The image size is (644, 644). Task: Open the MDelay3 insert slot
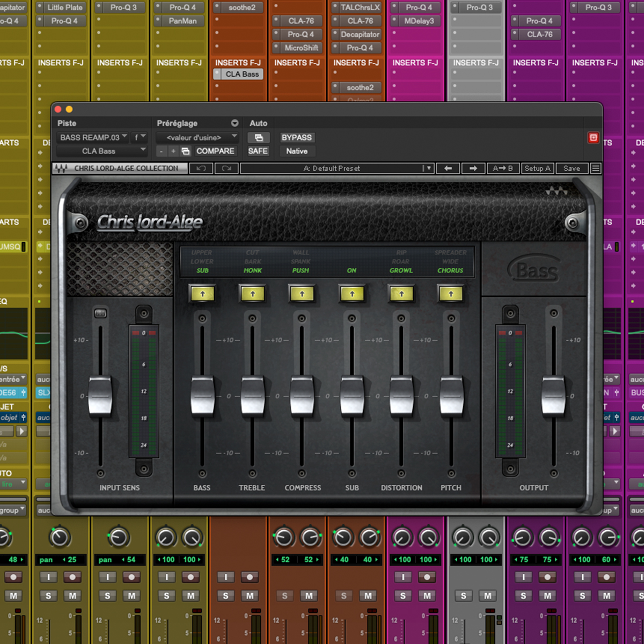click(x=415, y=21)
